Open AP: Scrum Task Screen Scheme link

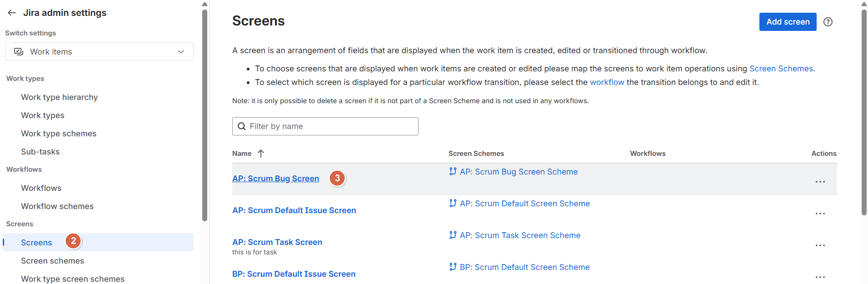520,235
